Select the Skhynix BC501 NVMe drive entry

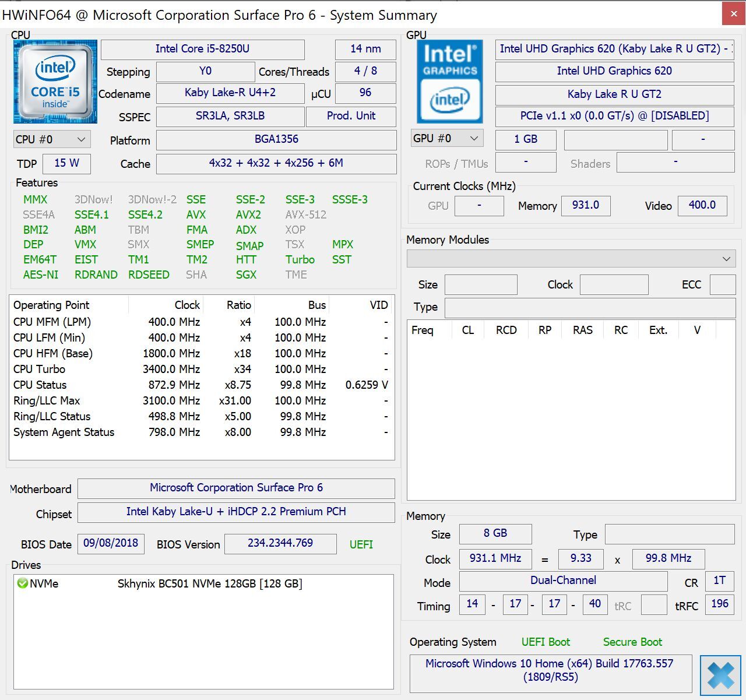209,583
